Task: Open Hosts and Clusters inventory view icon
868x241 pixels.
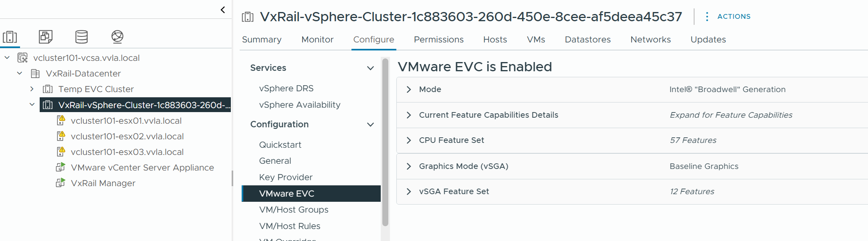Action: 10,37
